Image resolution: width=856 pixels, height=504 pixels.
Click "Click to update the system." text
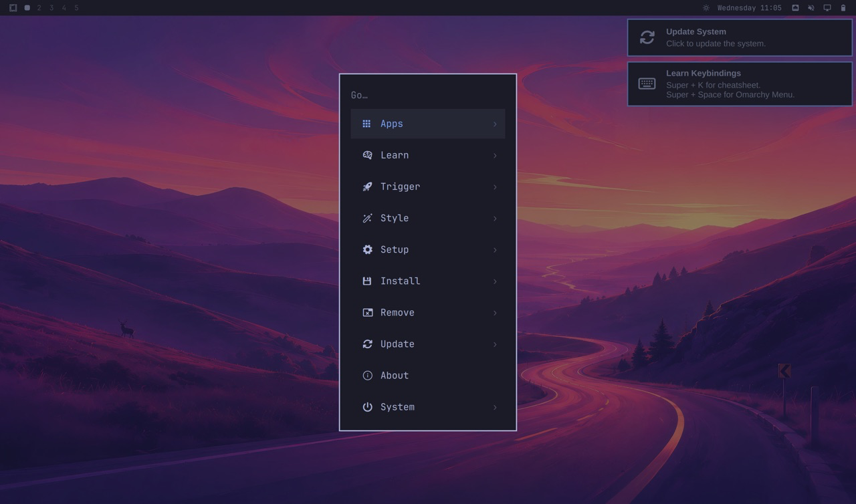tap(716, 43)
